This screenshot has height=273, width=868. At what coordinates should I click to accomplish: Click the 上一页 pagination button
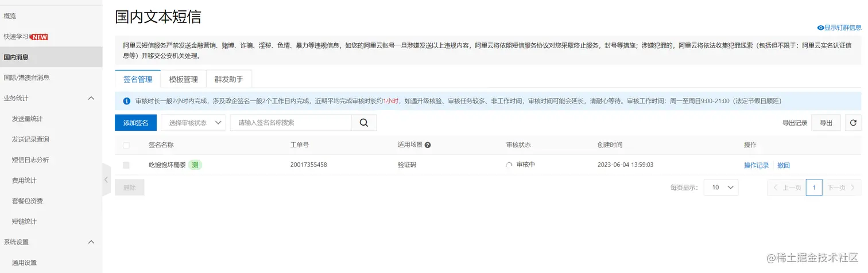[786, 188]
